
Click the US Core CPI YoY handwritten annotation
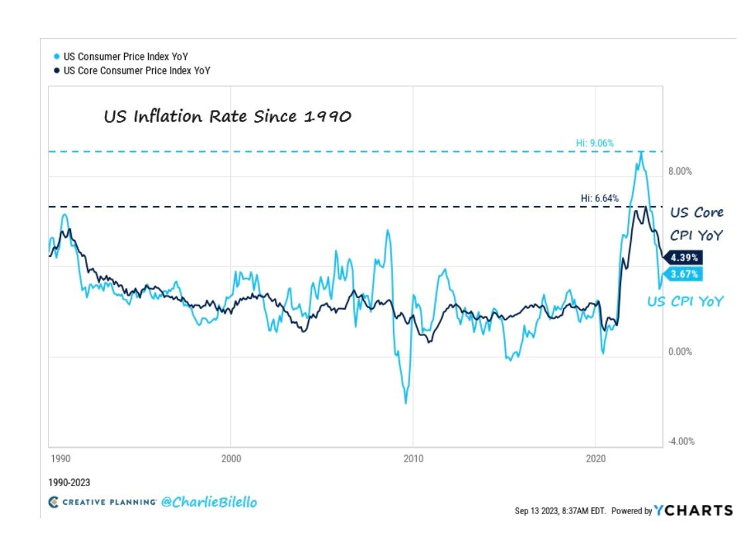click(696, 224)
